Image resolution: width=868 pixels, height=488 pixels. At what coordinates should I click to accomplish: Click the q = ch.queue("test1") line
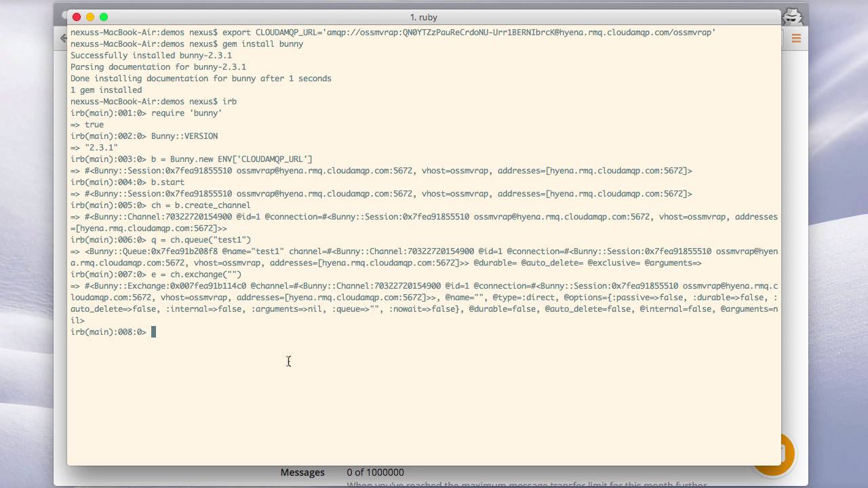[161, 240]
